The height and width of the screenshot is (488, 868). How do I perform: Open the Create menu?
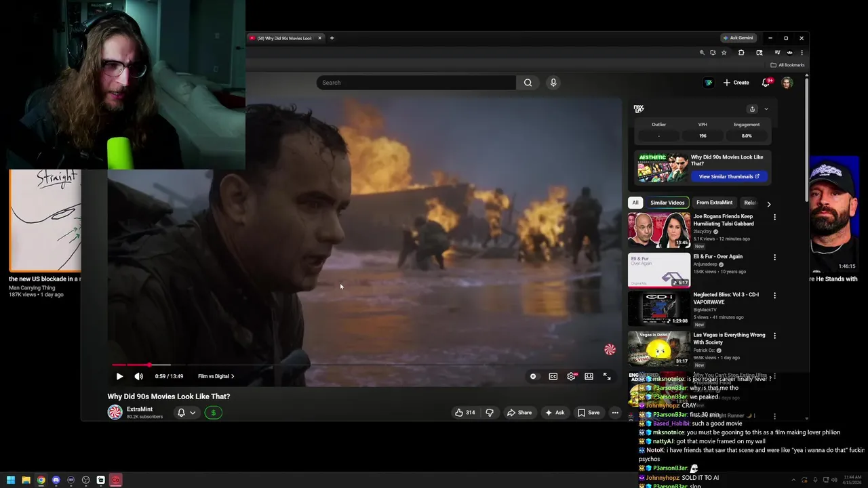736,83
